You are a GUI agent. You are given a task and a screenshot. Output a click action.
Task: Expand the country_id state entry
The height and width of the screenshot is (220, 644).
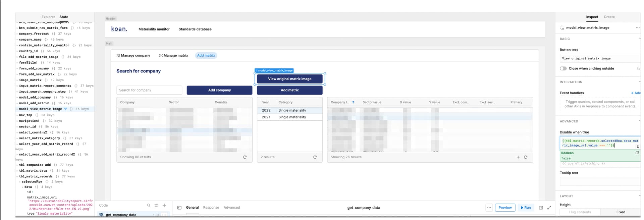coord(17,51)
